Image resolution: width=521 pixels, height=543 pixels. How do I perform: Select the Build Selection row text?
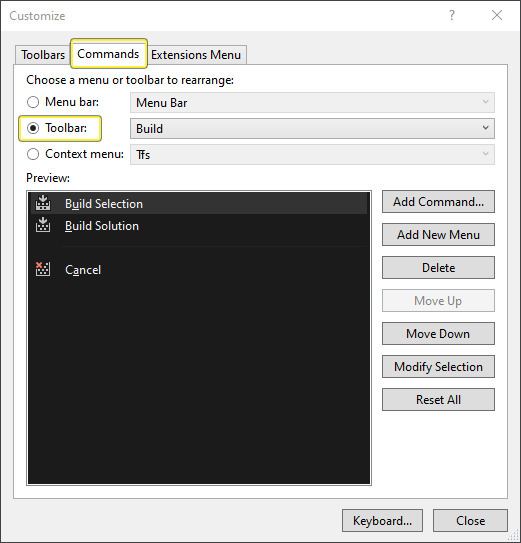click(x=104, y=204)
